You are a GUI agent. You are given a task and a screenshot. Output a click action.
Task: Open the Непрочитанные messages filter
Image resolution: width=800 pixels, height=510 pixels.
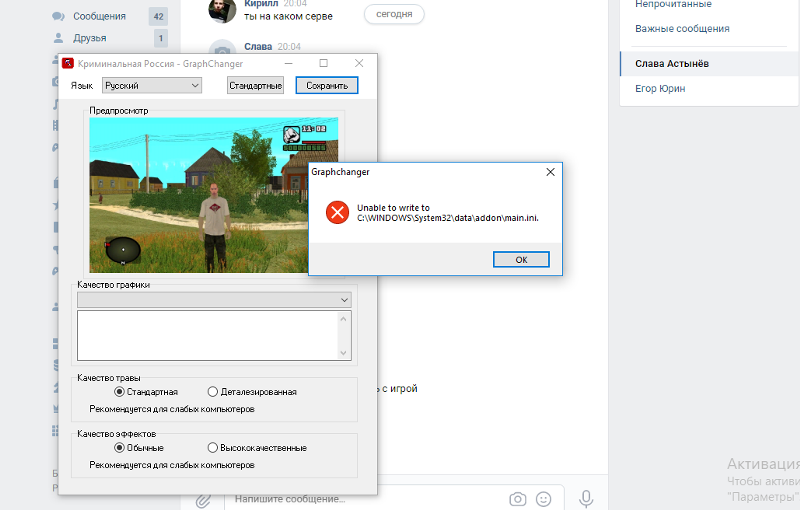point(673,4)
